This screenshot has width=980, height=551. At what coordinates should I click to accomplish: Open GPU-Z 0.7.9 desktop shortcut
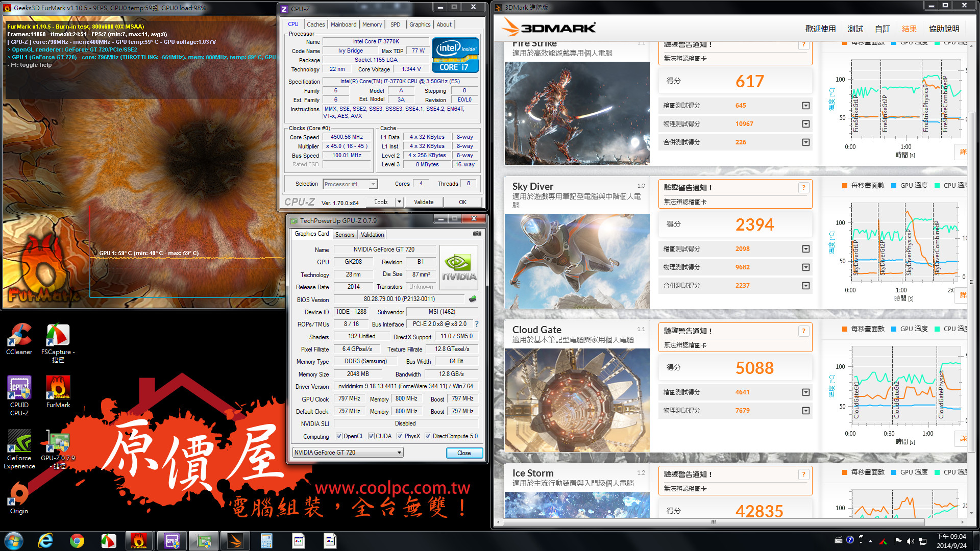[x=58, y=449]
